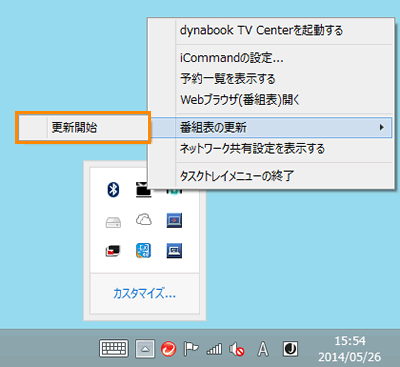Click the blue icon showing a white laptop
The width and height of the screenshot is (400, 367).
tap(174, 251)
